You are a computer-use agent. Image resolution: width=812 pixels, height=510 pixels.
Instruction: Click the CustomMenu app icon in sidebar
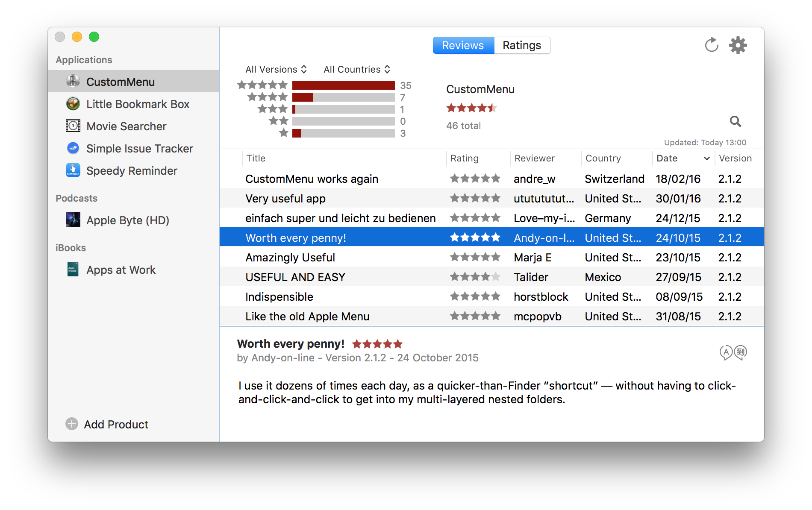(x=73, y=81)
